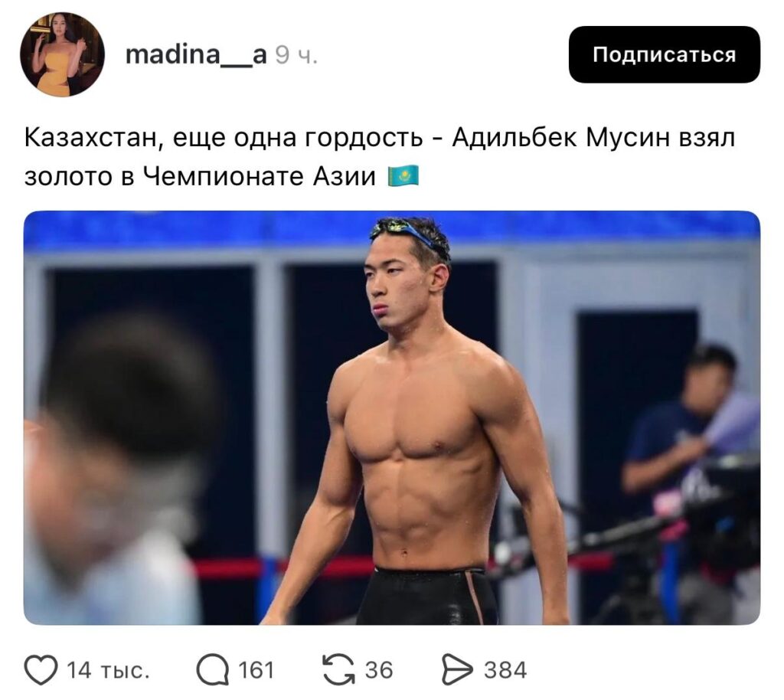784x700 pixels.
Task: Like the post with the heart icon
Action: (41, 670)
